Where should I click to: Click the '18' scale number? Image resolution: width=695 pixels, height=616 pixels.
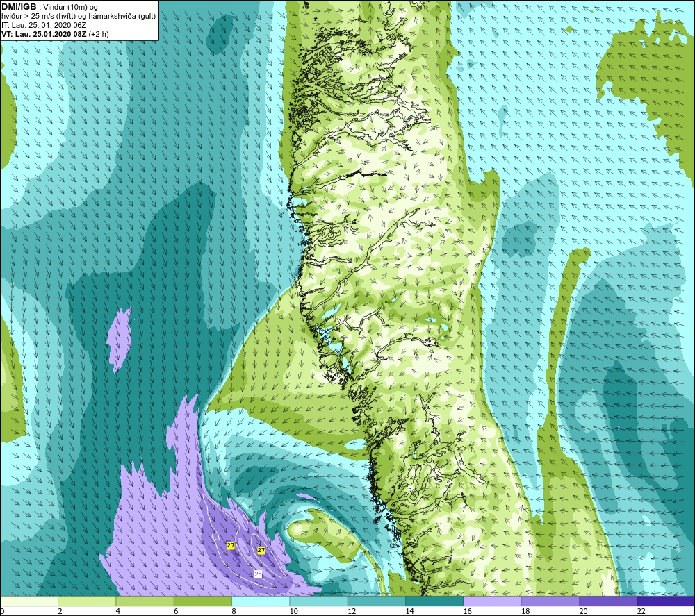pos(525,611)
